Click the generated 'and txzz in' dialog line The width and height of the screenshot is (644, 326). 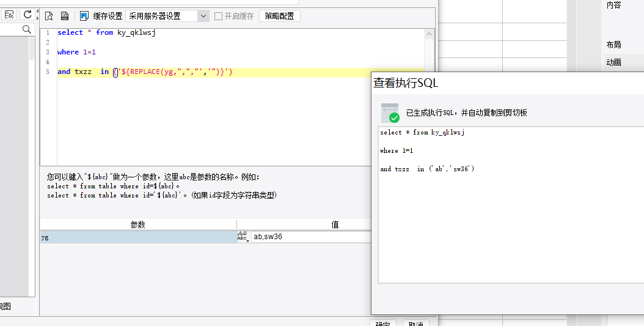click(x=427, y=169)
